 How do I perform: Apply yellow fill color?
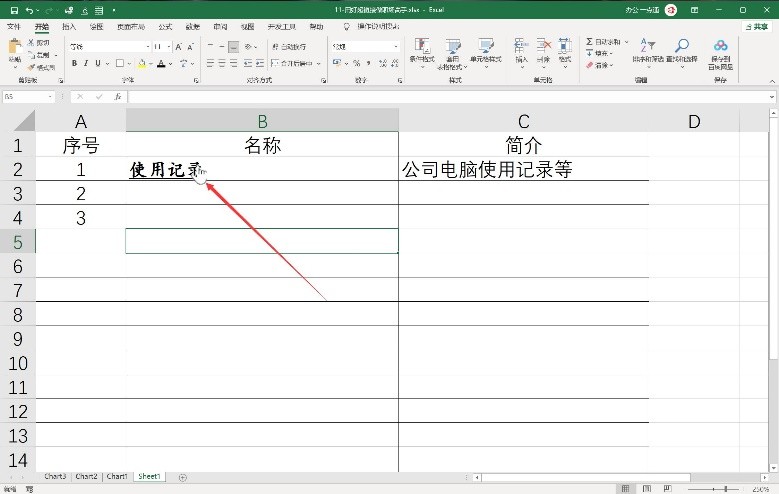142,63
